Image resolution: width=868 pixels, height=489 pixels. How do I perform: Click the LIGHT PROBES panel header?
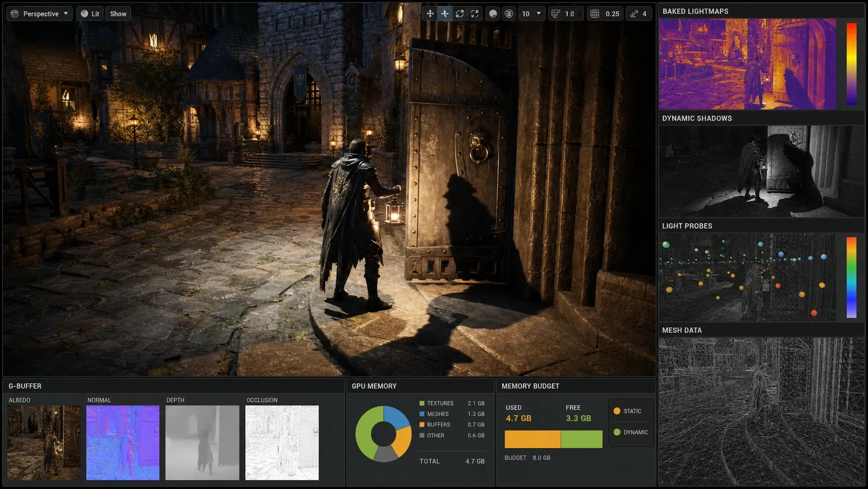(x=687, y=226)
